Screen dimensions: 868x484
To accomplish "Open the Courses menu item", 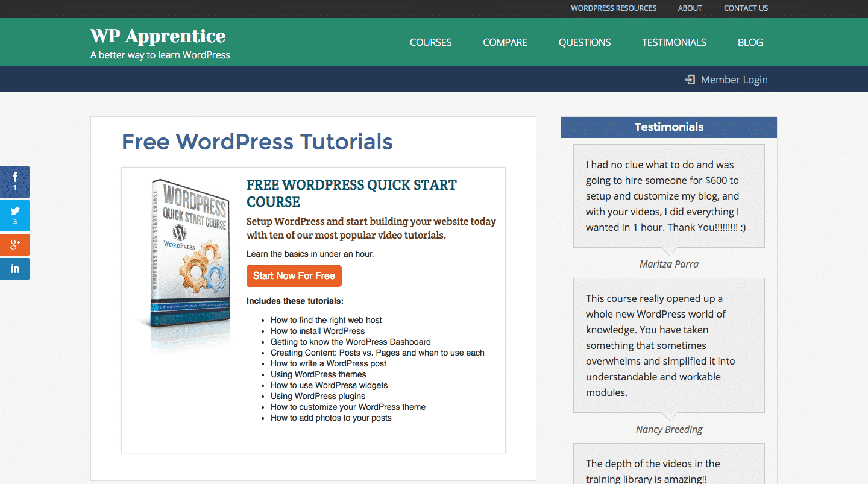I will [x=430, y=42].
